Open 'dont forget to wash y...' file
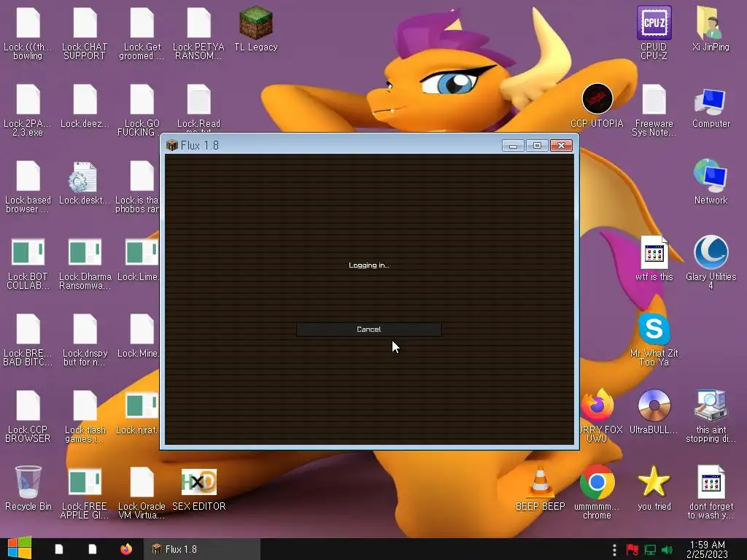 711,492
